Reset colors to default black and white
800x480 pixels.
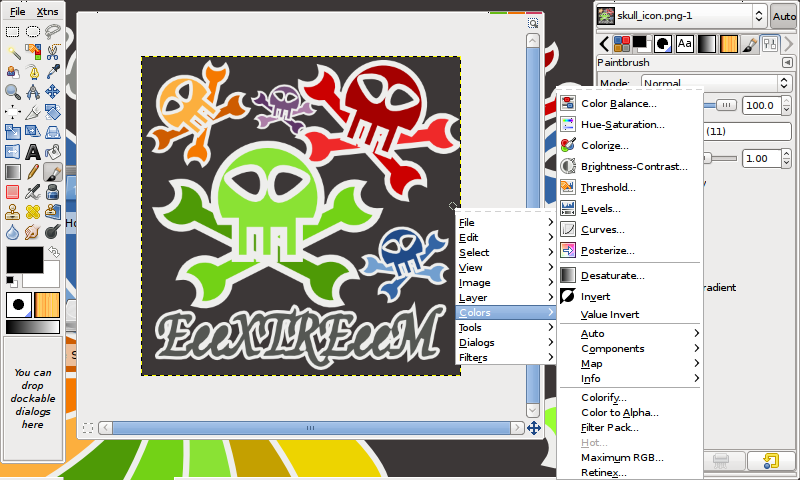[10, 280]
